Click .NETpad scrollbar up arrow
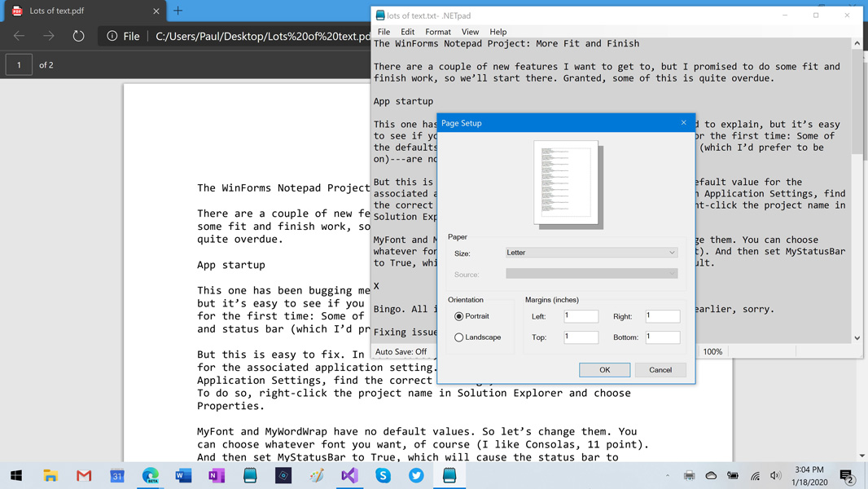Image resolution: width=868 pixels, height=489 pixels. pyautogui.click(x=857, y=43)
